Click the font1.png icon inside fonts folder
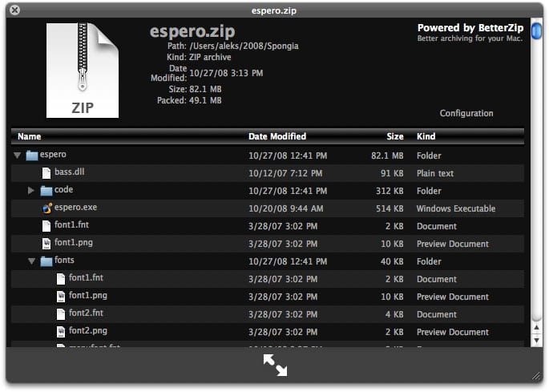 61,297
